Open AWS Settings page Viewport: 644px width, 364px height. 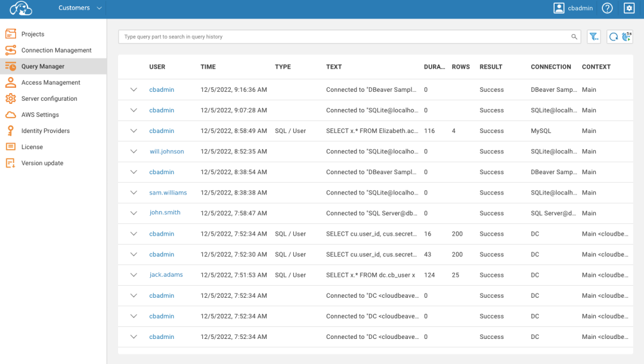(40, 115)
